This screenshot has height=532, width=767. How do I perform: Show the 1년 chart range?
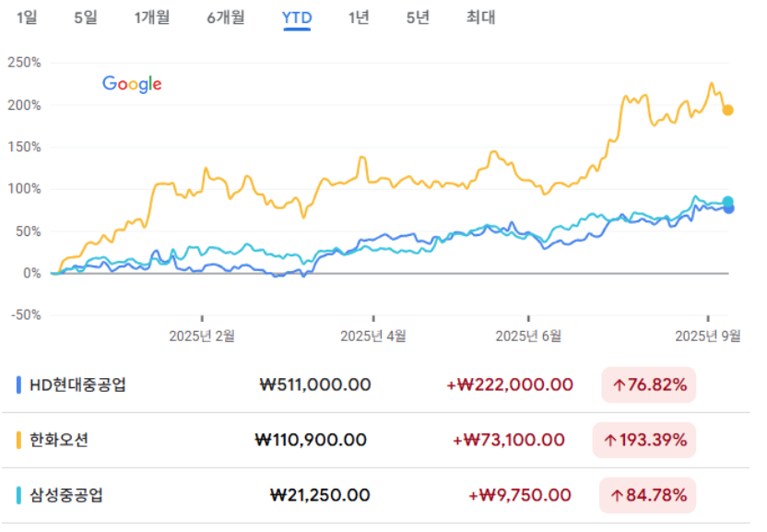click(x=359, y=18)
